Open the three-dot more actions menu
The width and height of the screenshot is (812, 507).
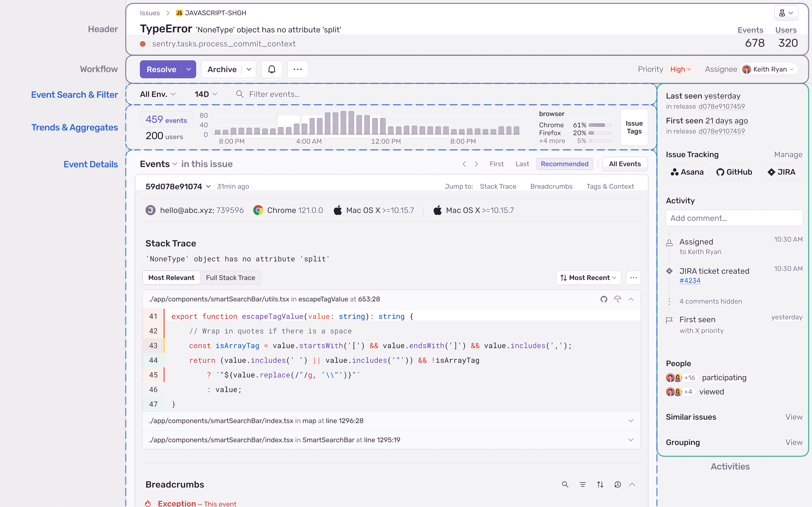[x=298, y=69]
